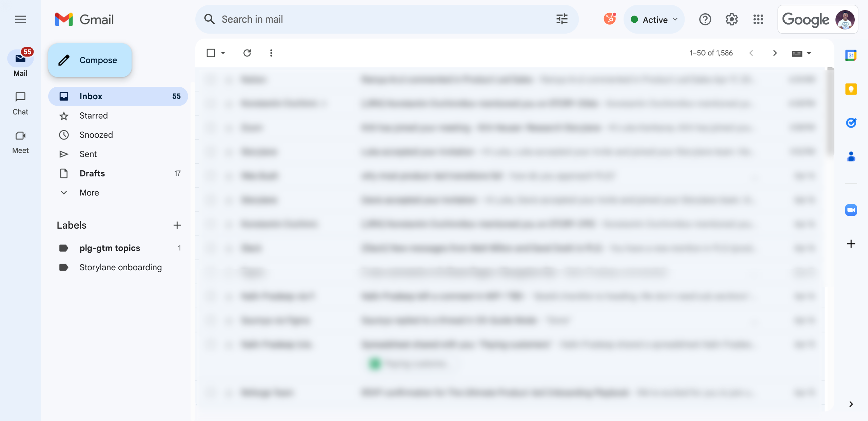Open the Active status dropdown
Viewport: 868px width, 421px height.
(654, 20)
